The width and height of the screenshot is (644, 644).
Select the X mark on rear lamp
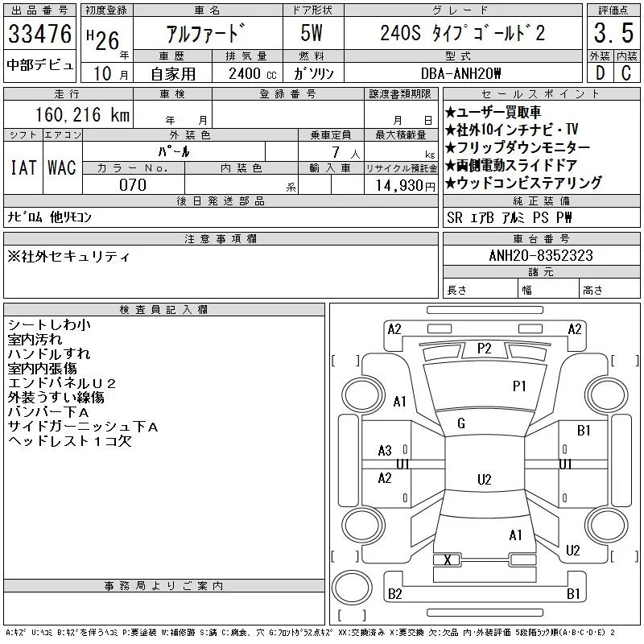pyautogui.click(x=448, y=559)
